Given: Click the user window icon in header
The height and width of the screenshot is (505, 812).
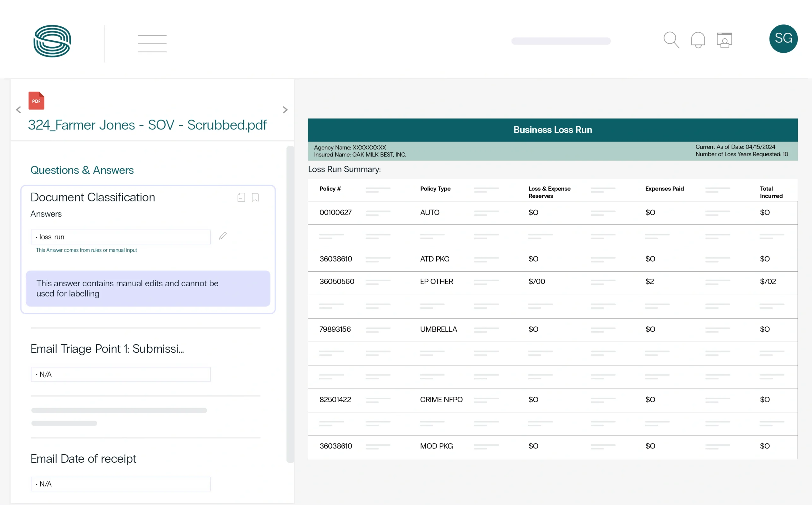Looking at the screenshot, I should tap(724, 40).
